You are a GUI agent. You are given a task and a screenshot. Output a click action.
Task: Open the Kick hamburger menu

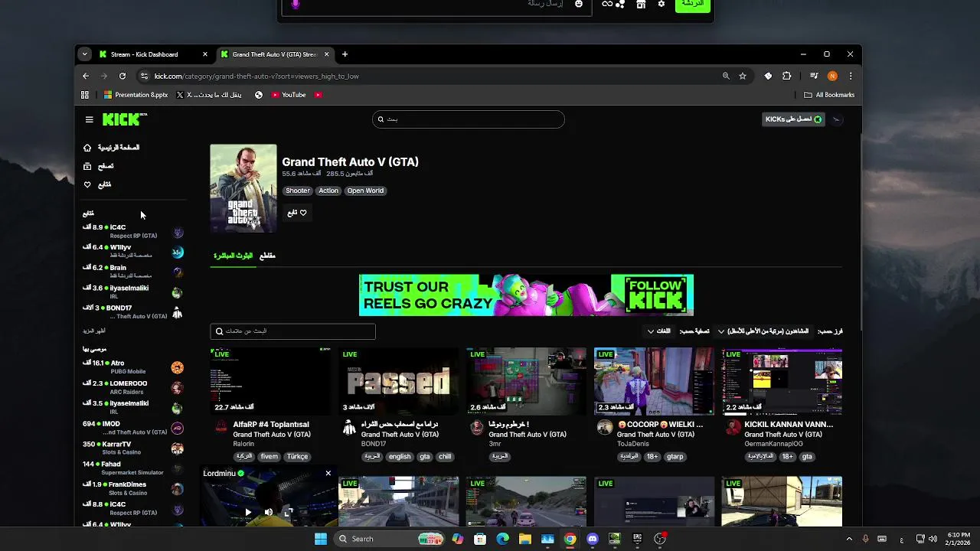[89, 119]
